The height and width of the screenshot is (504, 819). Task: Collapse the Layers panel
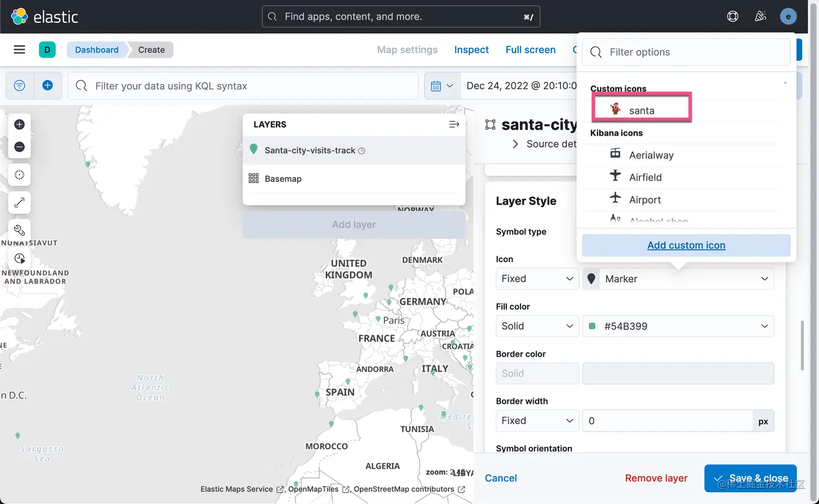(x=454, y=125)
